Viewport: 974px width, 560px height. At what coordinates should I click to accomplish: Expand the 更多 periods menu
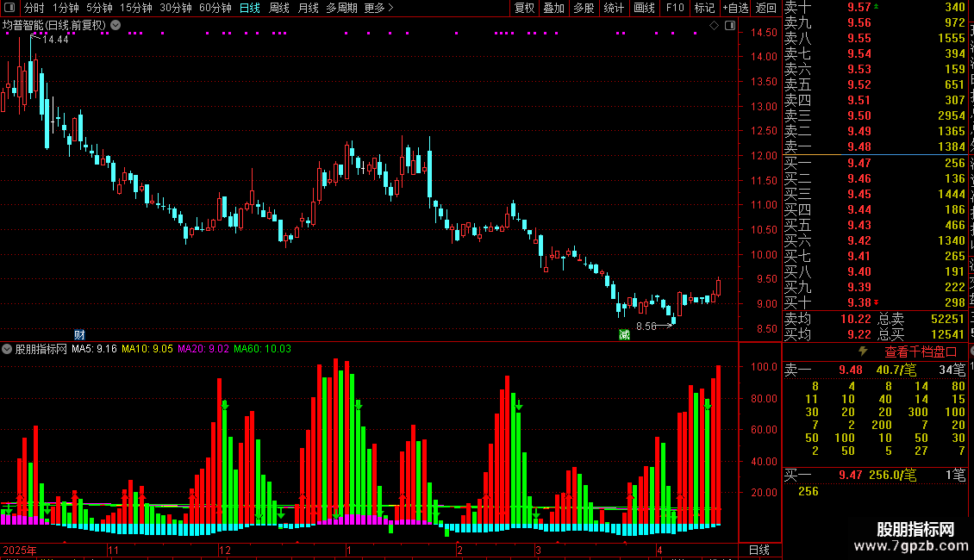coord(378,8)
